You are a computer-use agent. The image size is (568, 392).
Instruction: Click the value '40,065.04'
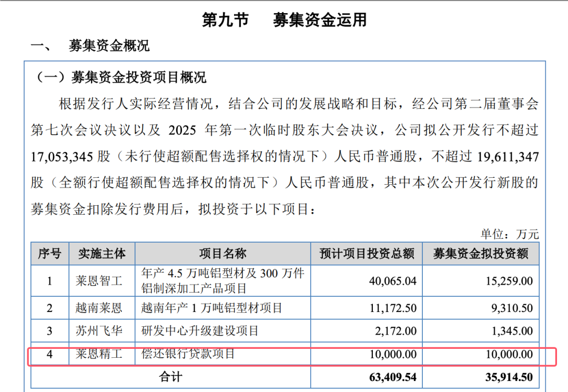click(x=393, y=281)
